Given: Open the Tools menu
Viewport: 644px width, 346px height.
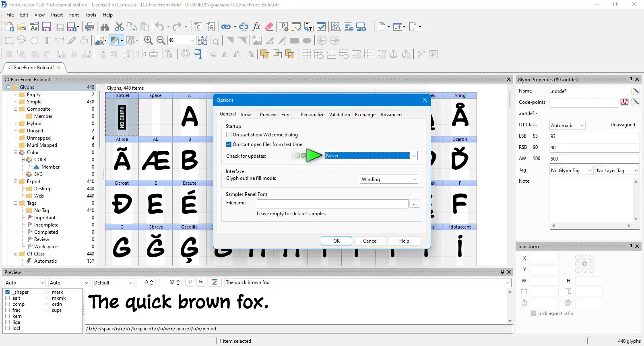Looking at the screenshot, I should (91, 15).
